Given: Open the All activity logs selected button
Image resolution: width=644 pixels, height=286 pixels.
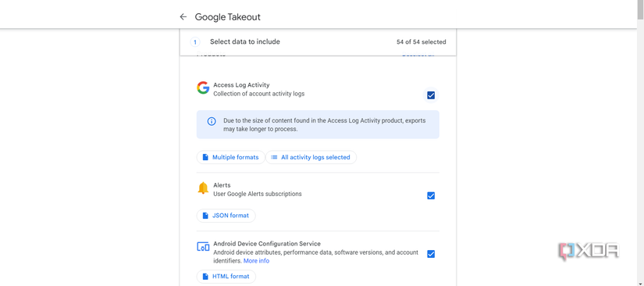Looking at the screenshot, I should pyautogui.click(x=311, y=157).
